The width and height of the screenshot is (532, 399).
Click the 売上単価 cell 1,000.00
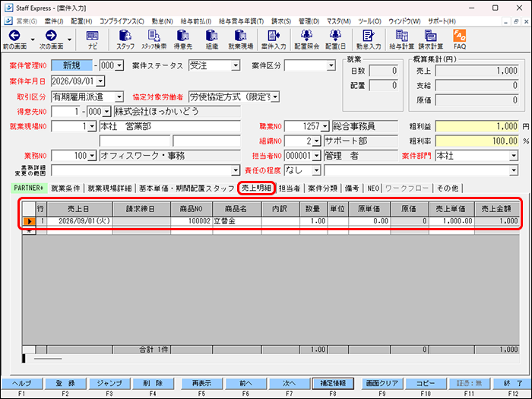(451, 221)
